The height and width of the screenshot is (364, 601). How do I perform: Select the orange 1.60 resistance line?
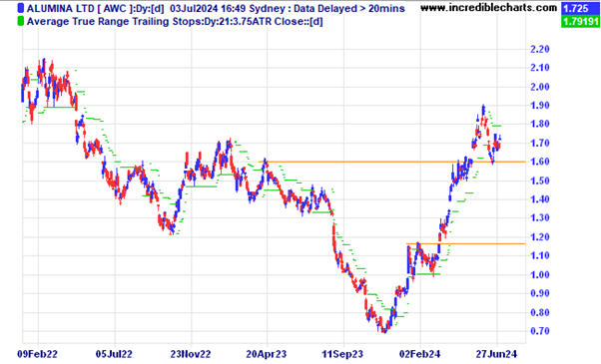click(392, 162)
